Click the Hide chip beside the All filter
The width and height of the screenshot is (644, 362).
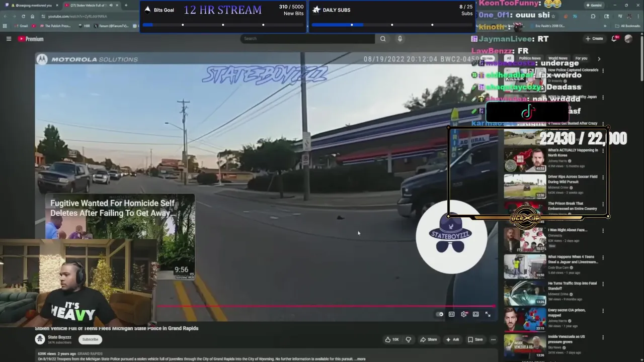pyautogui.click(x=488, y=58)
